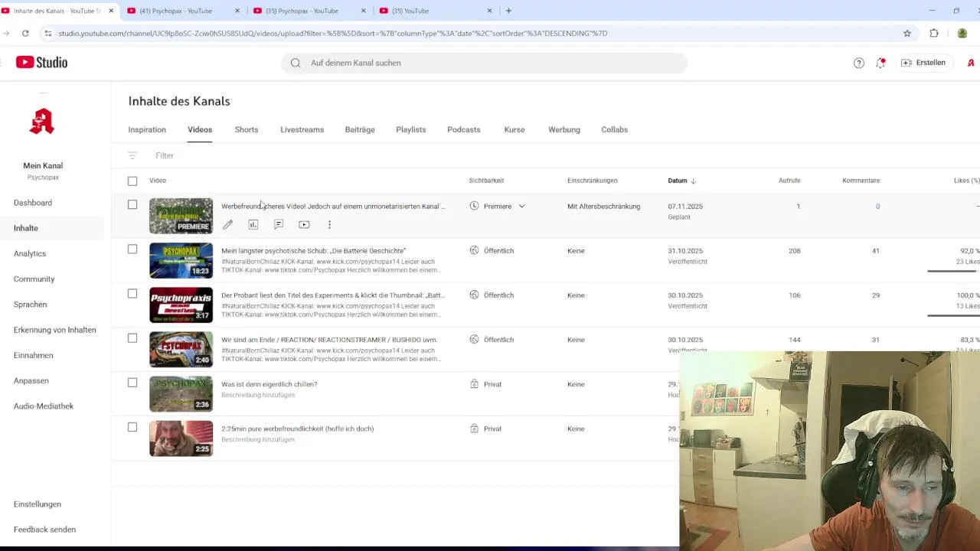
Task: Open Einnahmen in the sidebar
Action: point(34,355)
